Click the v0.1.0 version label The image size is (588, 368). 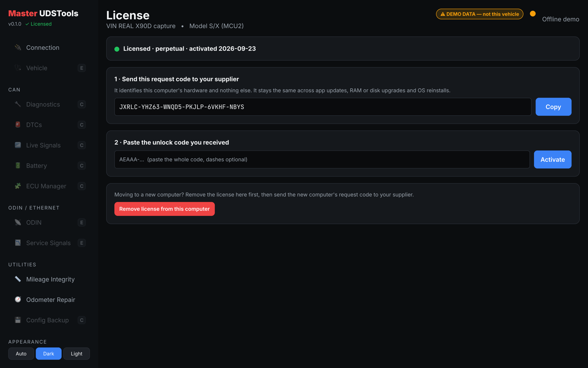click(x=15, y=24)
